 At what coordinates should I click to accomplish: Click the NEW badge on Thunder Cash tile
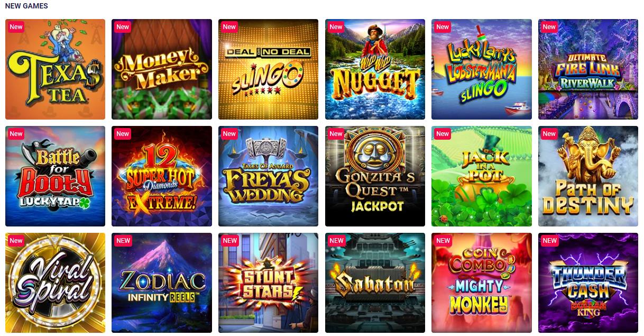pos(550,241)
